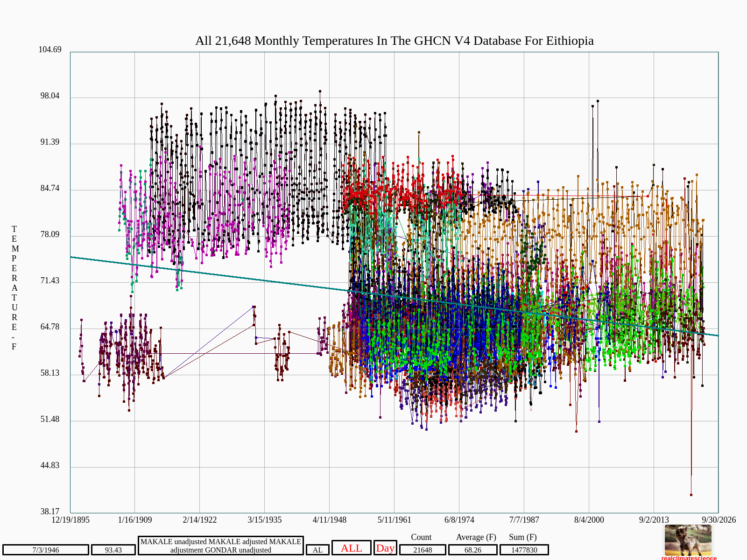Click the x-axis label 1/16/1909
The image size is (747, 560).
pyautogui.click(x=135, y=520)
